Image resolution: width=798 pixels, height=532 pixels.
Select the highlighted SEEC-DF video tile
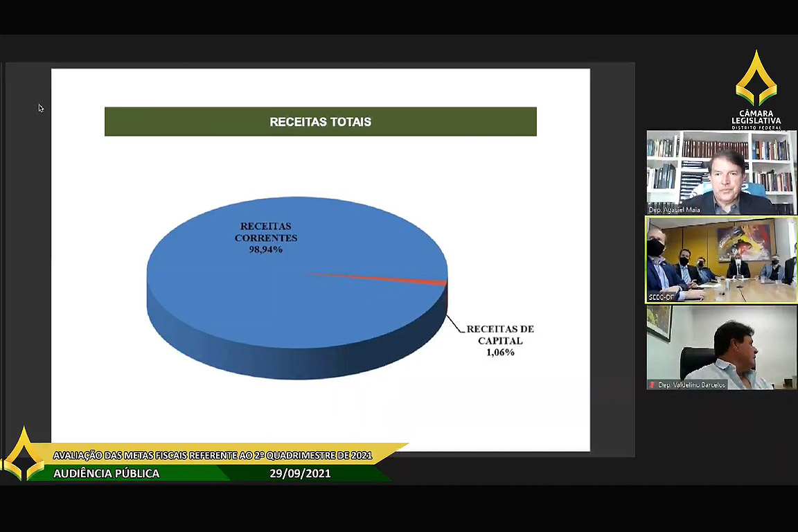coord(720,260)
